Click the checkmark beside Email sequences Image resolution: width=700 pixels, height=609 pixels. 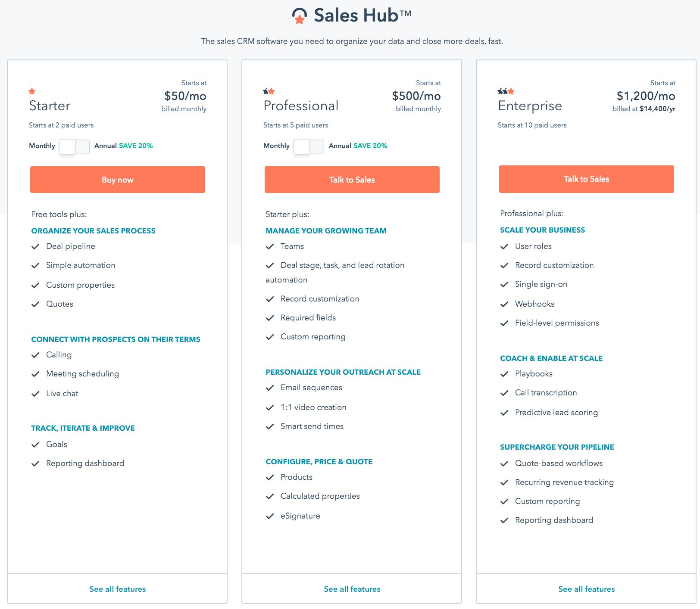pyautogui.click(x=270, y=388)
